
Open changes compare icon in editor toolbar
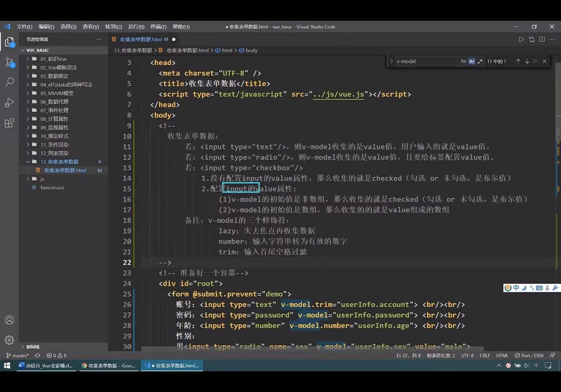532,39
